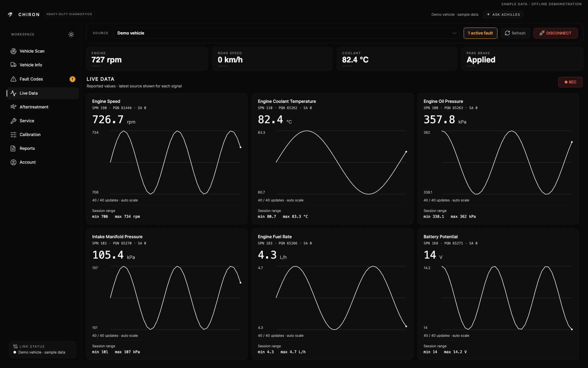This screenshot has width=588, height=368.
Task: Navigate to Calibration
Action: tap(43, 135)
